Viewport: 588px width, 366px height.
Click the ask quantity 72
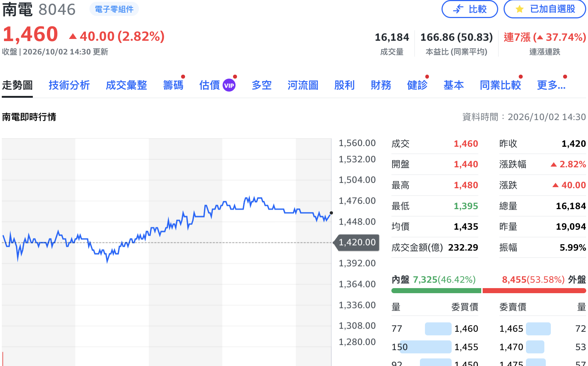point(580,329)
